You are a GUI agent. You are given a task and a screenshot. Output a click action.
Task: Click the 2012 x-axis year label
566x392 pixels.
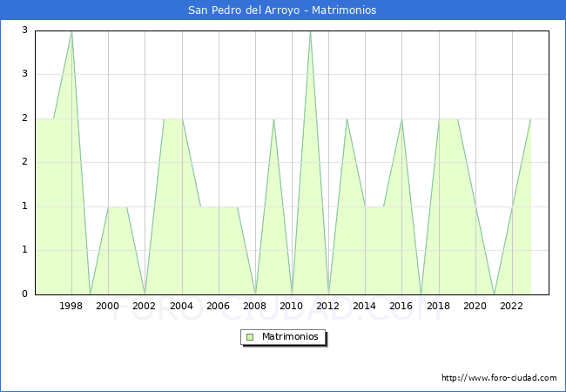coord(328,306)
